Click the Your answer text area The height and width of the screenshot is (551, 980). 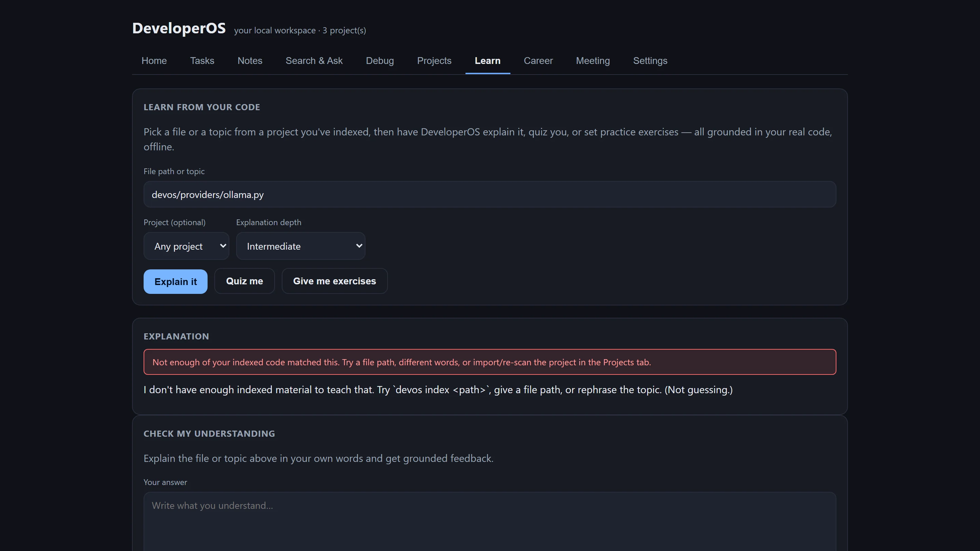[x=490, y=522]
